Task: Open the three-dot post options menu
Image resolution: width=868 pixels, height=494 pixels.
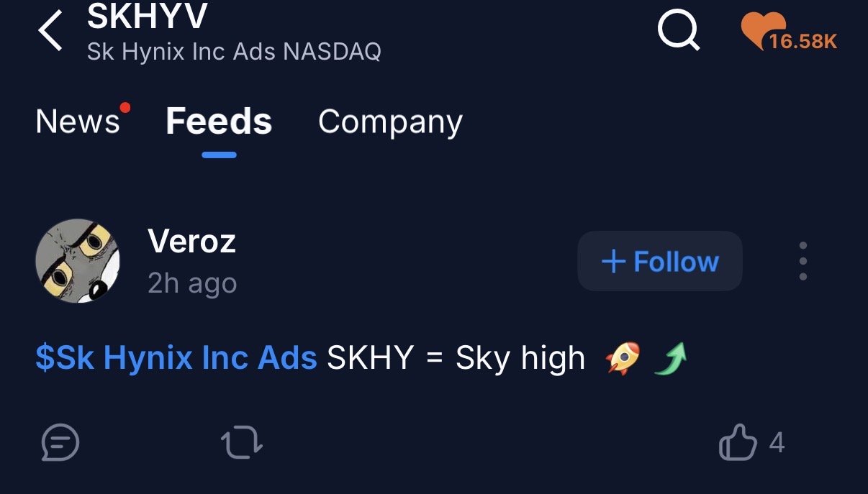Action: [803, 261]
